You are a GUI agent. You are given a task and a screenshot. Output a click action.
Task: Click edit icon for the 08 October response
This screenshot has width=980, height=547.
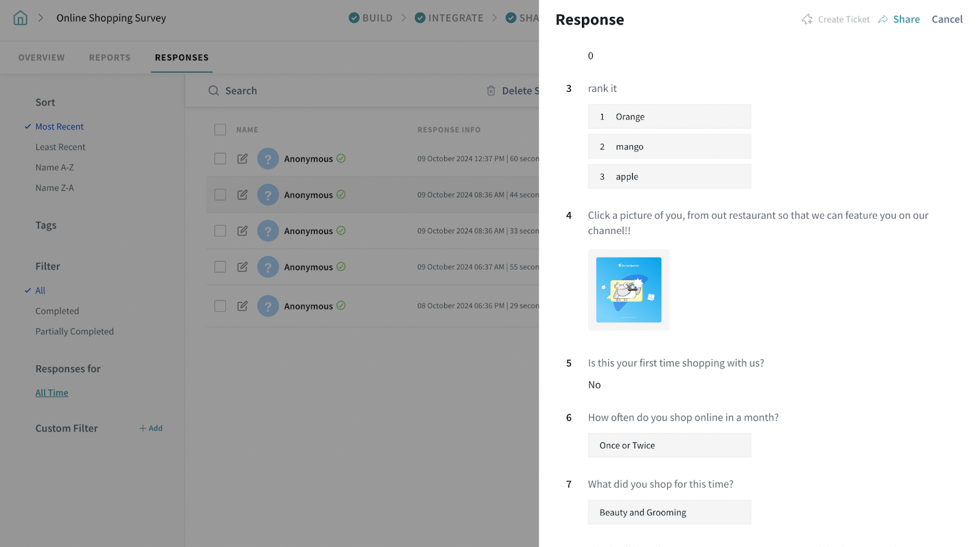click(x=243, y=306)
